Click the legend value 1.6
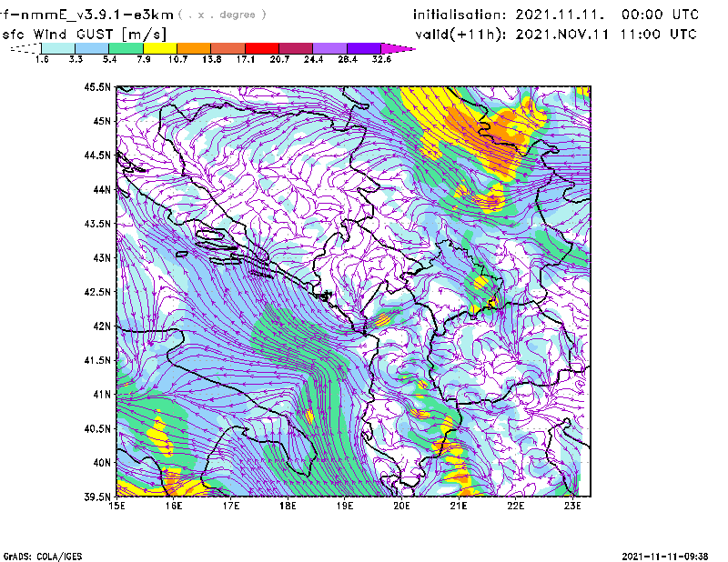Image resolution: width=728 pixels, height=562 pixels. point(42,59)
